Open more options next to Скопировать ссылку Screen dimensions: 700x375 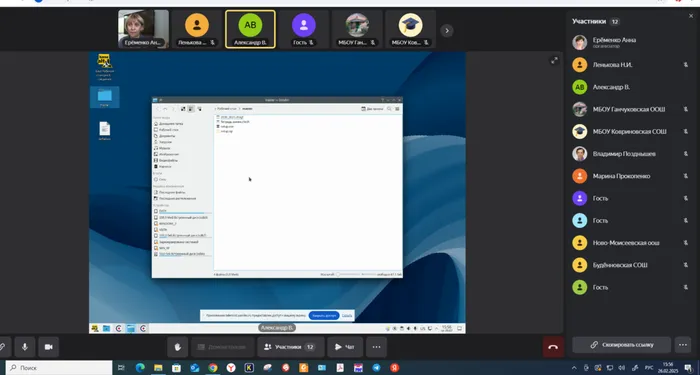point(683,345)
